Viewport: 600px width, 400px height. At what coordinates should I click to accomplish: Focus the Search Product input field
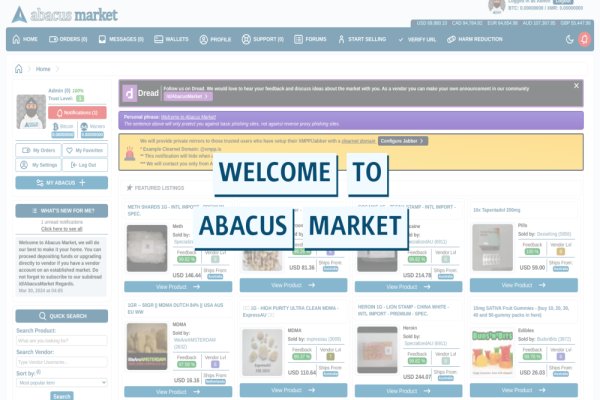click(62, 341)
